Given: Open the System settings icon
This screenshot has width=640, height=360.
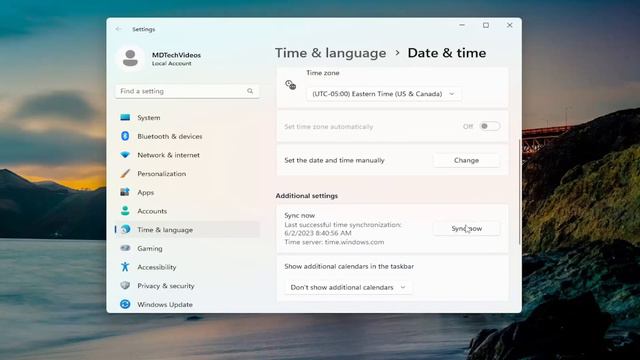Looking at the screenshot, I should click(125, 118).
